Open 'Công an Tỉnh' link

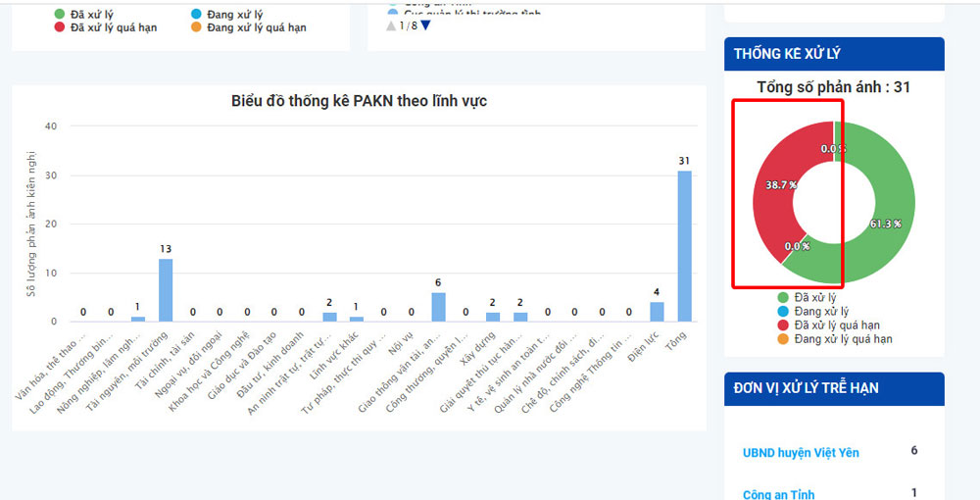[779, 494]
